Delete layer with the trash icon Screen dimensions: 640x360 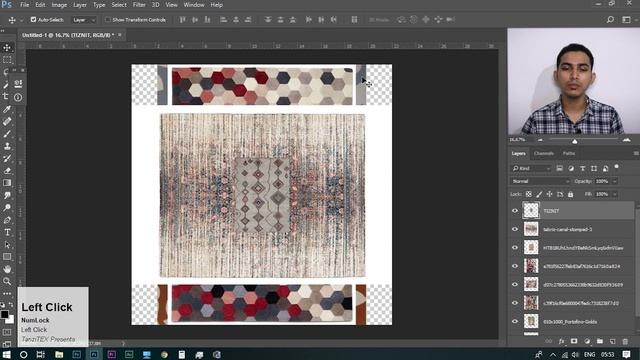(625, 341)
